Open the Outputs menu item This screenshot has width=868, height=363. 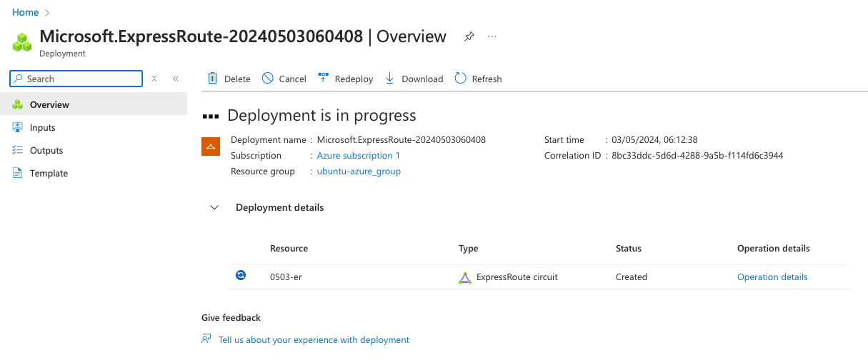click(94, 150)
